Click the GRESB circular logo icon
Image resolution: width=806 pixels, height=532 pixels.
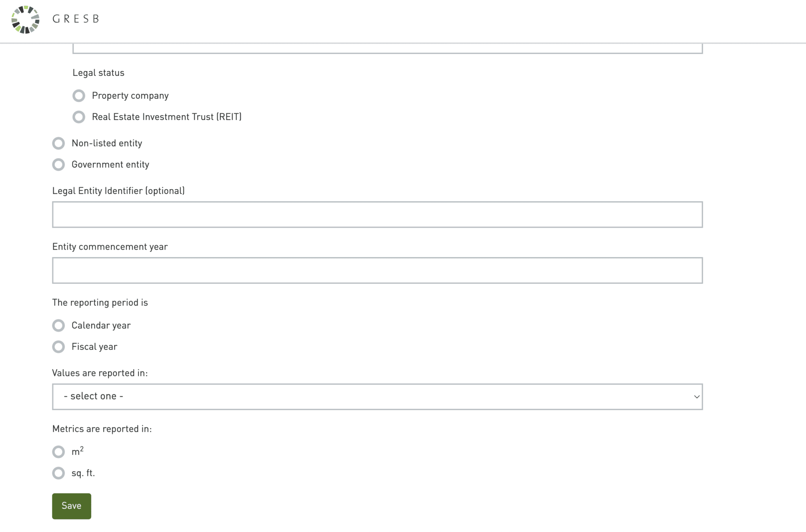tap(26, 20)
